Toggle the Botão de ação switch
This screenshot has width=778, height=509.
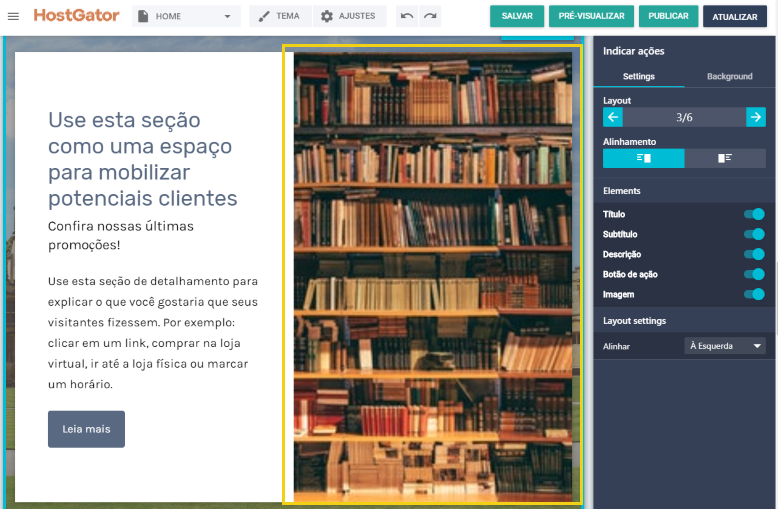(x=754, y=274)
